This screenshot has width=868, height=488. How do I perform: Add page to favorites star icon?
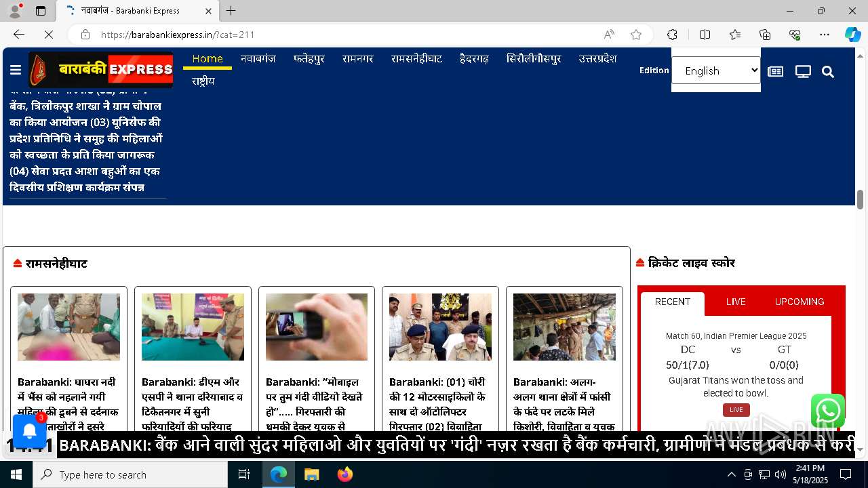[x=636, y=35]
